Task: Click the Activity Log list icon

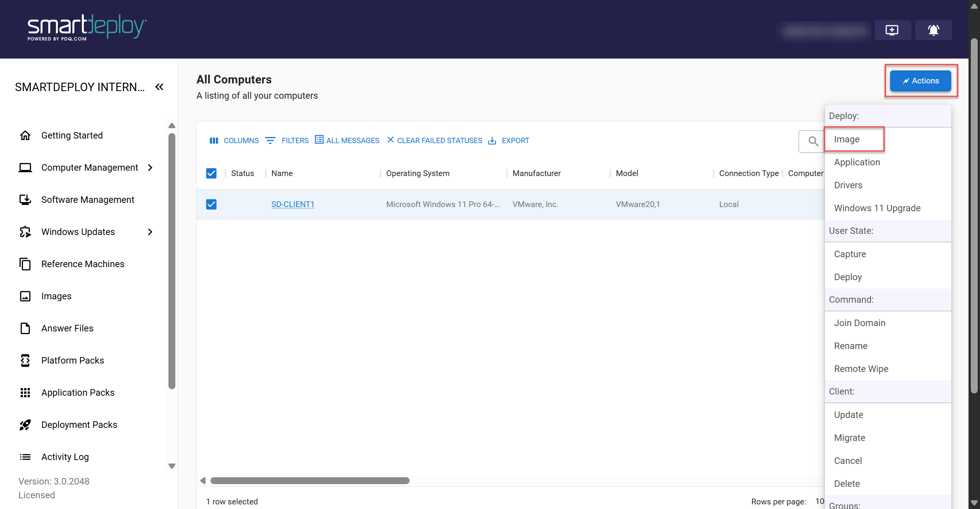Action: [x=25, y=457]
